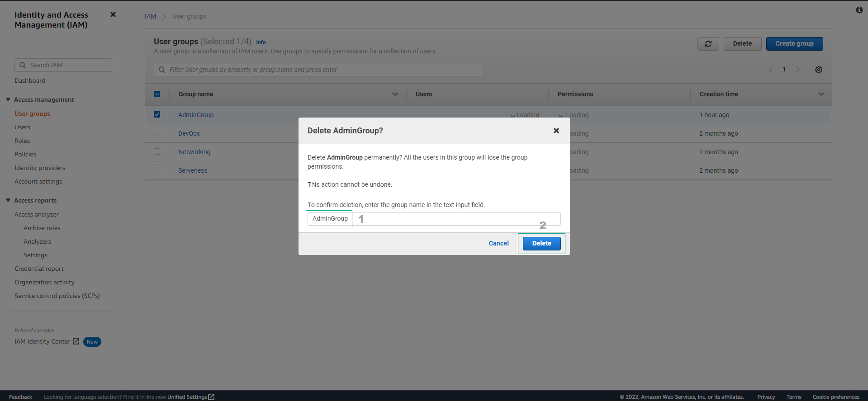The height and width of the screenshot is (401, 868).
Task: Toggle the select-all groups checkbox
Action: (x=157, y=94)
